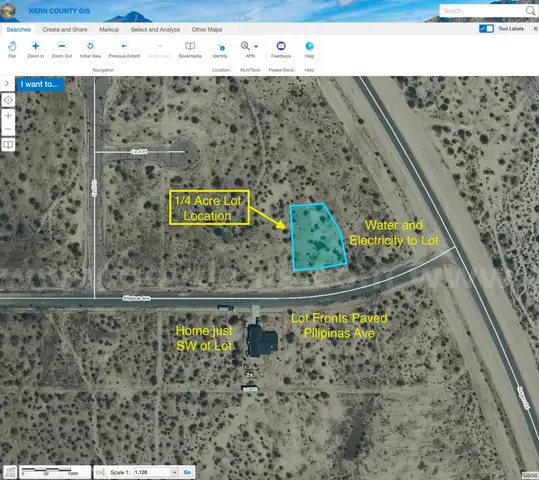Open map bookmarks book icon on map
Image resolution: width=539 pixels, height=480 pixels.
tap(8, 144)
